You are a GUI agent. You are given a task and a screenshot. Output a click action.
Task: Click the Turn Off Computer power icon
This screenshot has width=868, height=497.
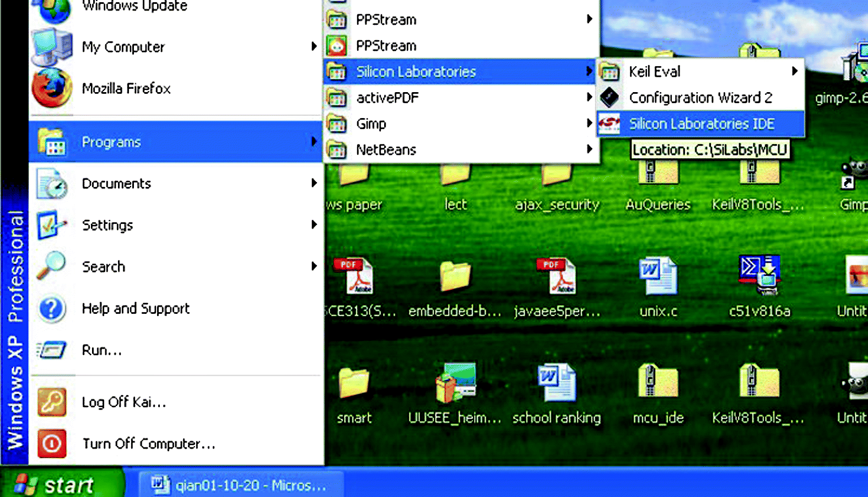click(x=52, y=443)
